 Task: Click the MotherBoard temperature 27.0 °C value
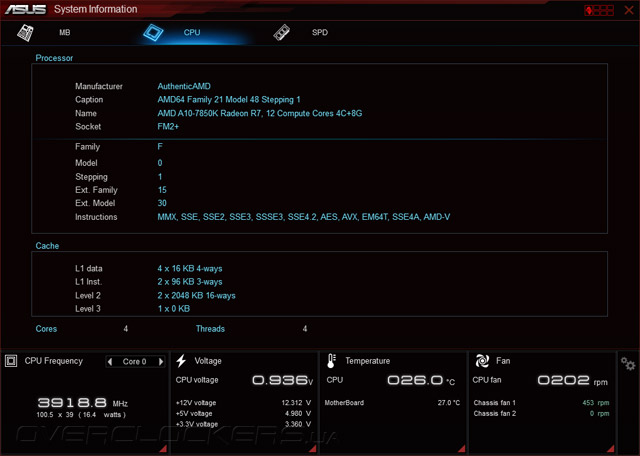[449, 403]
